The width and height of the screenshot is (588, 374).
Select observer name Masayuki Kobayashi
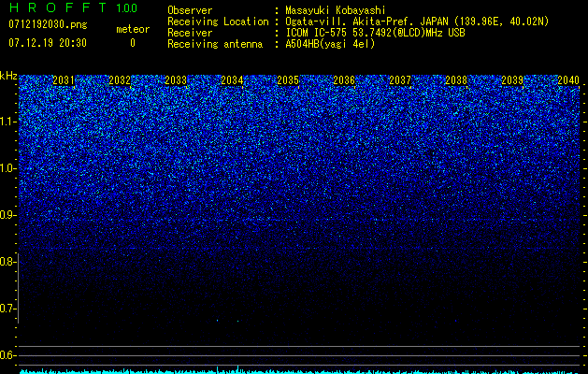336,10
